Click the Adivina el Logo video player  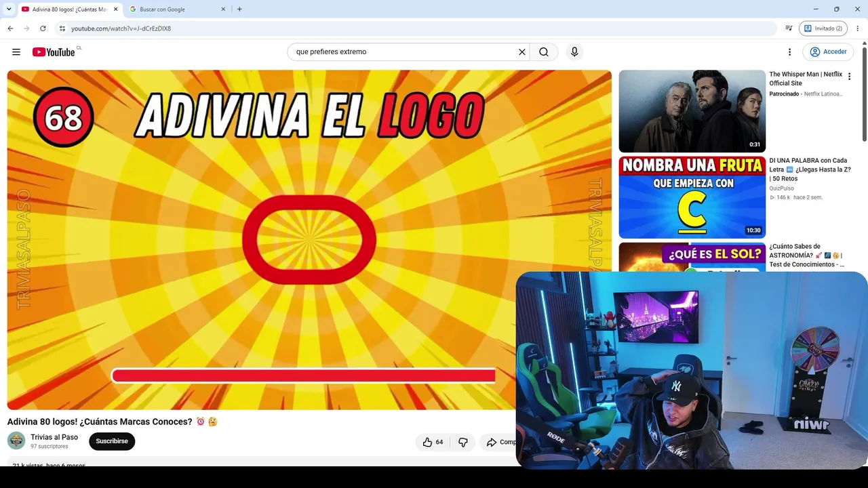[309, 240]
